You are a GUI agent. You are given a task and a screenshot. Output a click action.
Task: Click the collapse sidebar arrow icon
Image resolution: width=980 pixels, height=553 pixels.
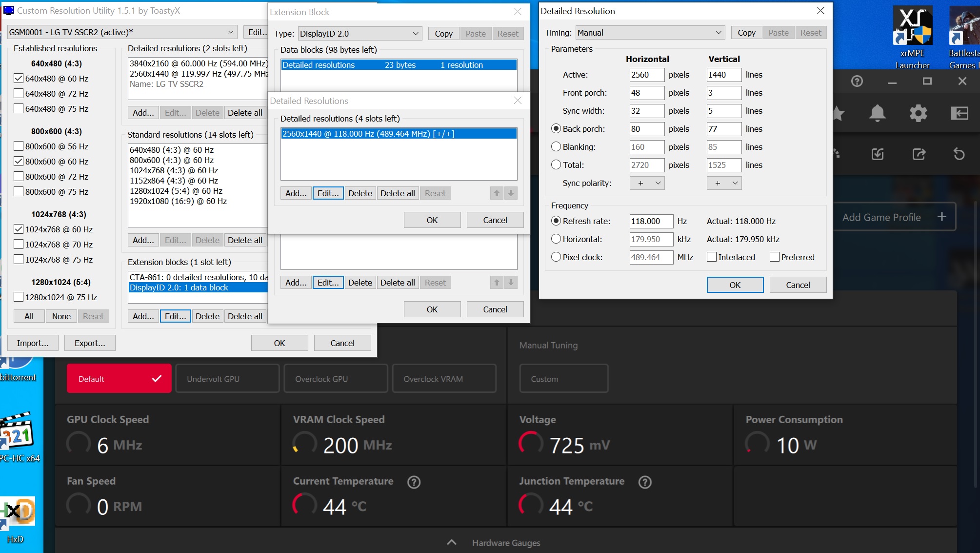coord(959,113)
